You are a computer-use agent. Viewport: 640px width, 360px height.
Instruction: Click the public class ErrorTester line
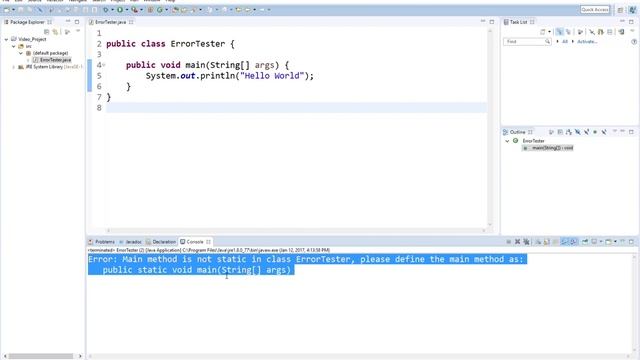coord(170,44)
